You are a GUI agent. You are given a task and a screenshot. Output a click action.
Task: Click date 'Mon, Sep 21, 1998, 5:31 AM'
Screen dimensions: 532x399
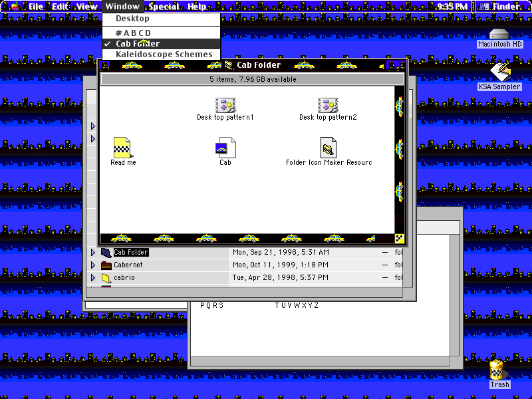[281, 253]
